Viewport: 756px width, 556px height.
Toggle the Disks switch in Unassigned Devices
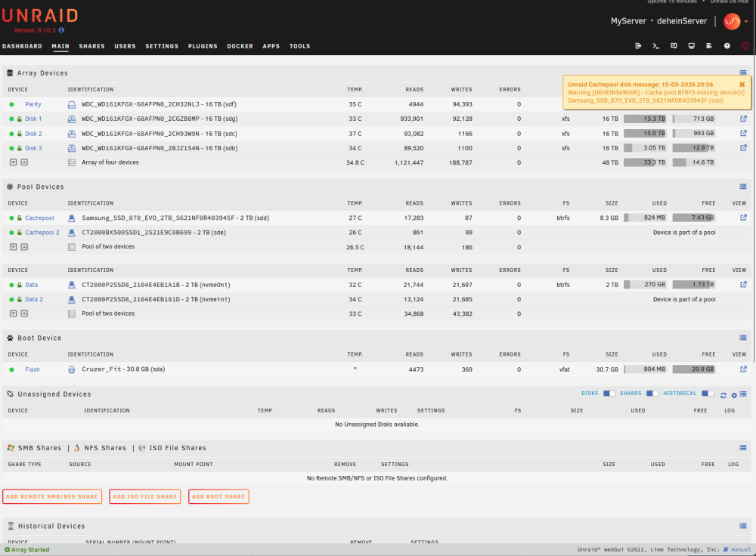(609, 393)
